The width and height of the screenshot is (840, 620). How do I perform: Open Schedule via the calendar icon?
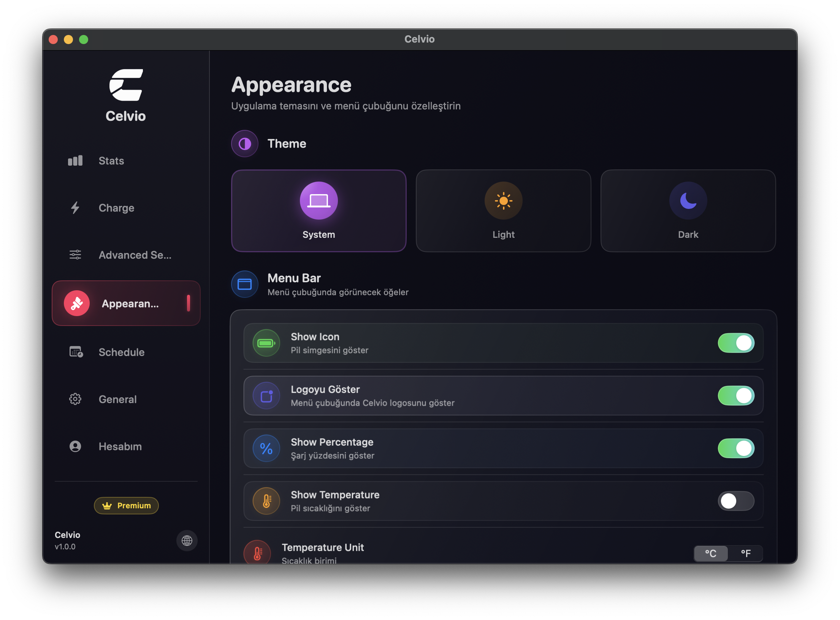[x=75, y=352]
